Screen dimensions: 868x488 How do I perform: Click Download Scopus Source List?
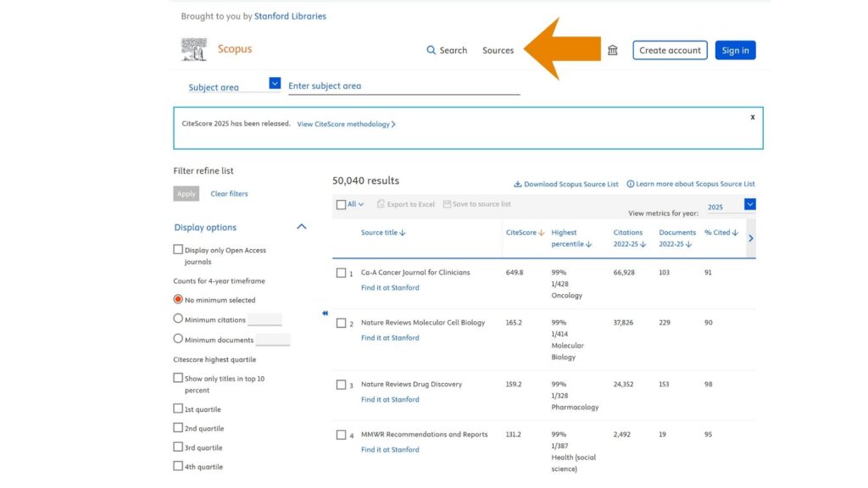tap(565, 184)
